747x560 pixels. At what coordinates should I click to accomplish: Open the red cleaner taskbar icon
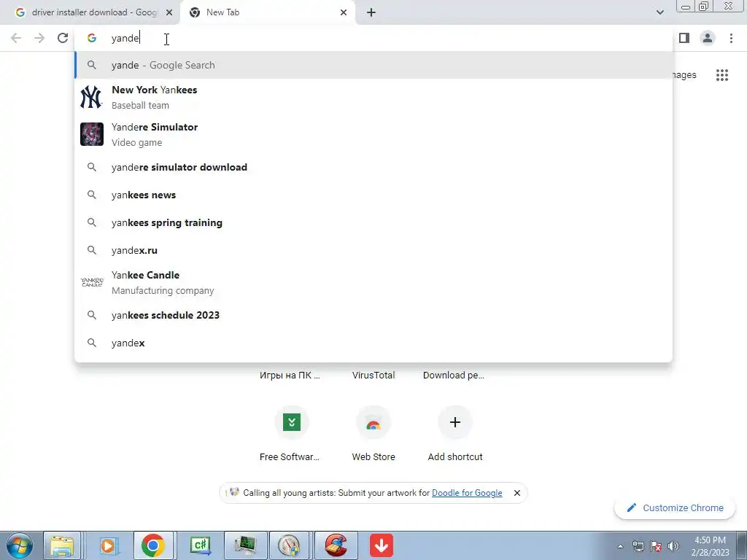[336, 545]
